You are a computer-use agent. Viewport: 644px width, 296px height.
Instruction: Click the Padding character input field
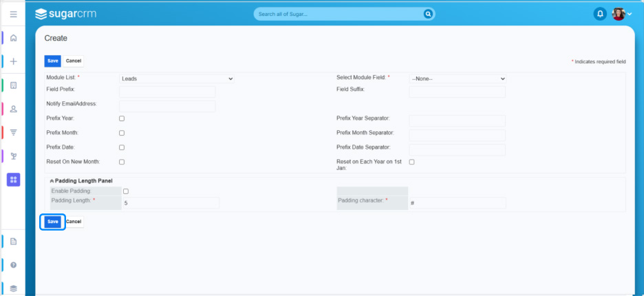[x=457, y=203]
